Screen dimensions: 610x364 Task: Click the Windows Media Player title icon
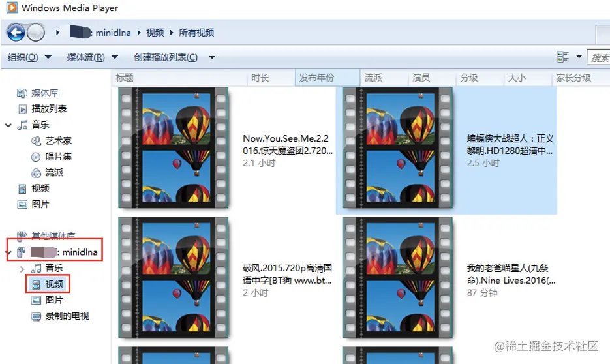[12, 7]
